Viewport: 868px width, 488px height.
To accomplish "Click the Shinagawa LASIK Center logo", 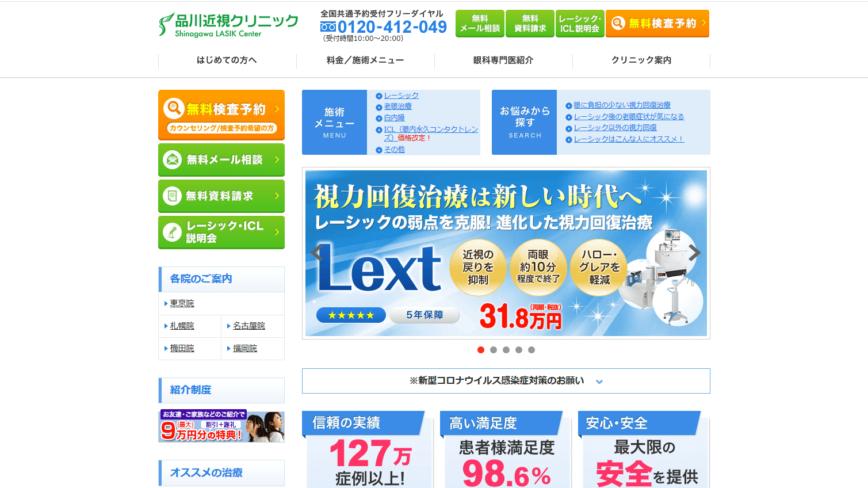I will (228, 25).
